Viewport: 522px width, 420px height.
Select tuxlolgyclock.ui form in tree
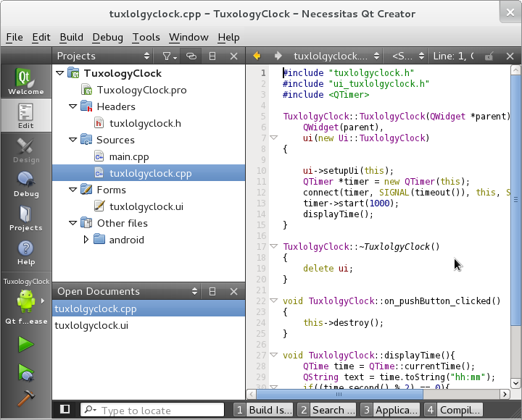(x=146, y=206)
